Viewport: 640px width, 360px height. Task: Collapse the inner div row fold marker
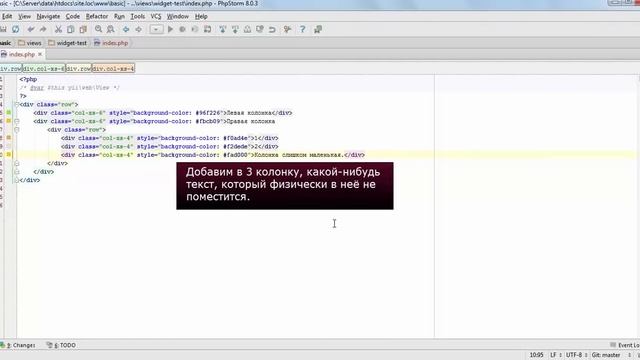click(17, 130)
